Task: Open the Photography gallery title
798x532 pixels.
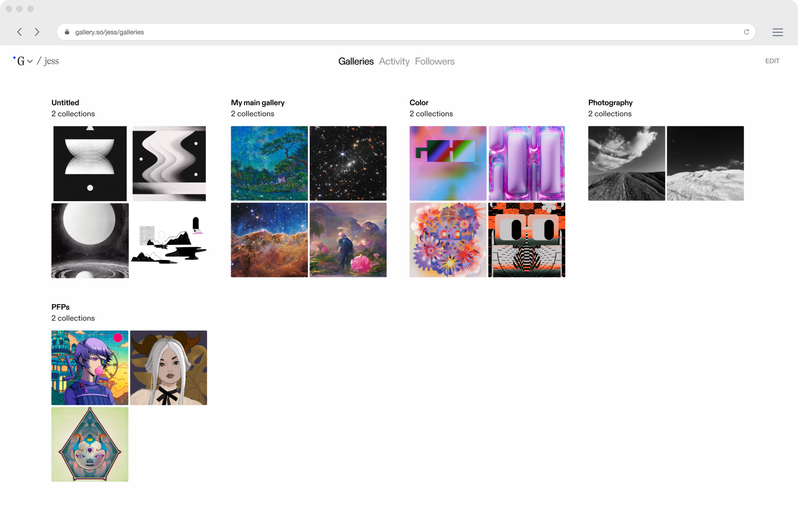Action: (610, 103)
